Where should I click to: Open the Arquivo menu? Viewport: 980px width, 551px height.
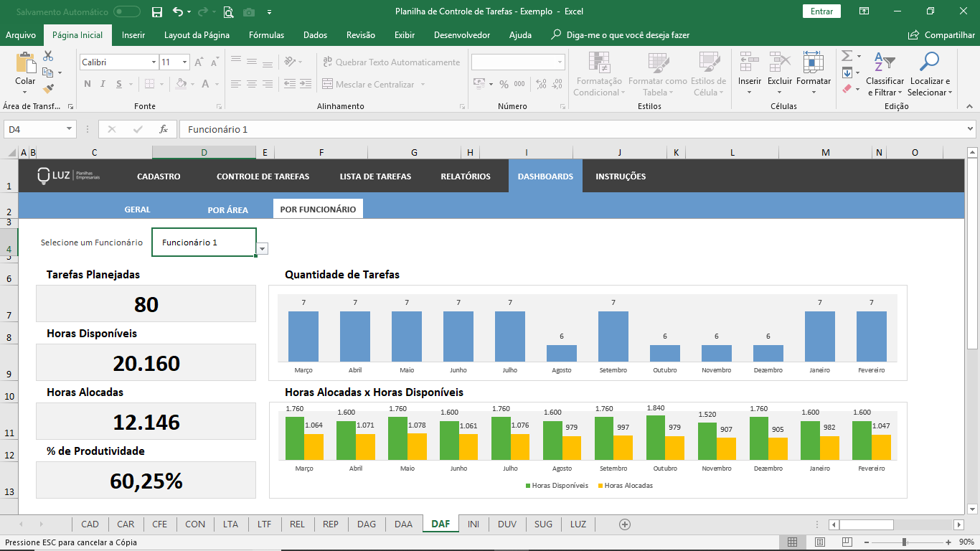[21, 35]
